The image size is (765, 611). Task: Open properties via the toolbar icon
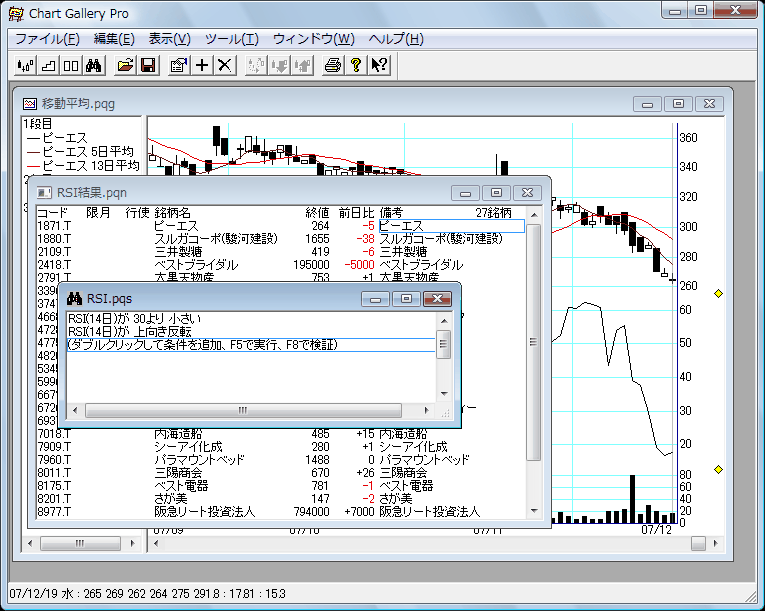click(x=179, y=65)
